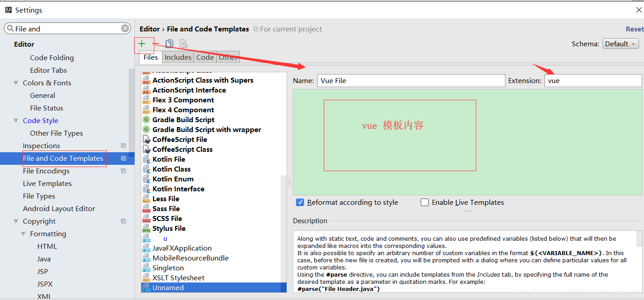Click the ActionScript Interface icon
Screen dimensions: 644x300
tap(146, 90)
